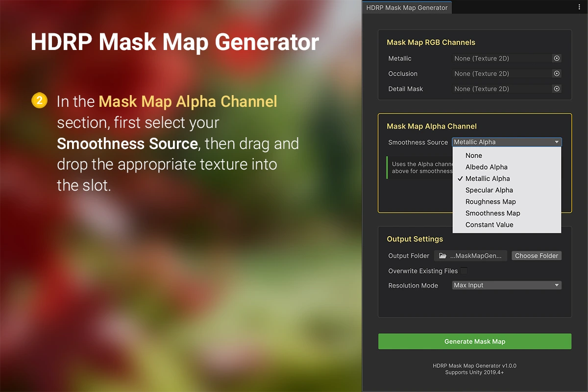This screenshot has width=588, height=392.
Task: Open the window's three-dot options menu
Action: click(579, 7)
